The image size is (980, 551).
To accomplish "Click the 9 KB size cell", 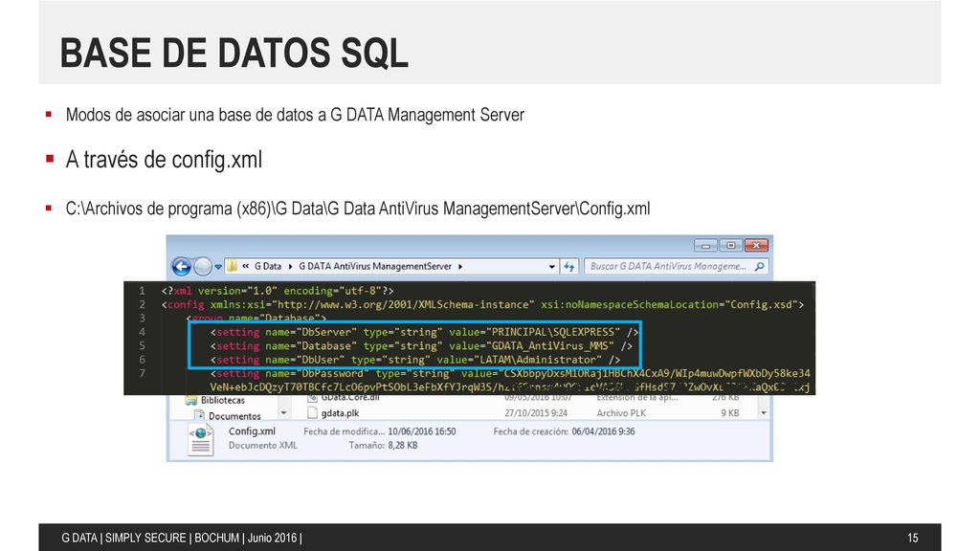I will tap(729, 413).
